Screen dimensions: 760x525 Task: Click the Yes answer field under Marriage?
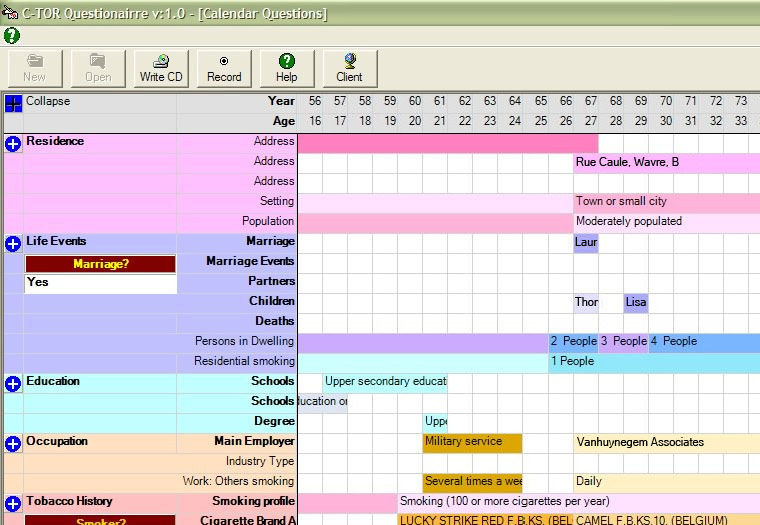100,283
